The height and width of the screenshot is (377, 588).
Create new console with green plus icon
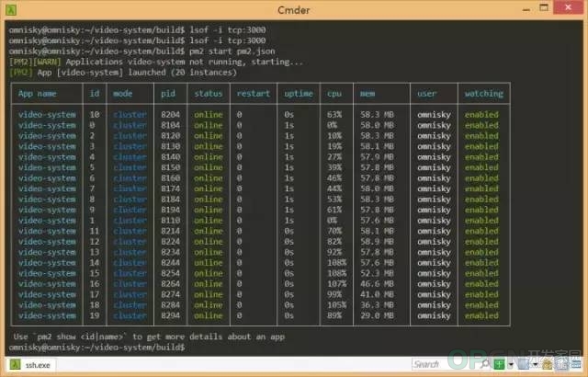click(x=499, y=364)
